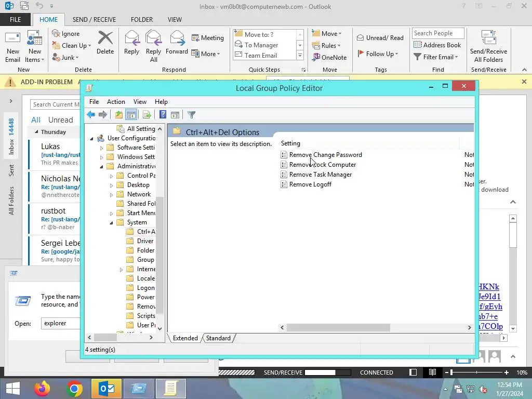Open the Outlook FILE tab
The height and width of the screenshot is (399, 532).
pyautogui.click(x=15, y=20)
